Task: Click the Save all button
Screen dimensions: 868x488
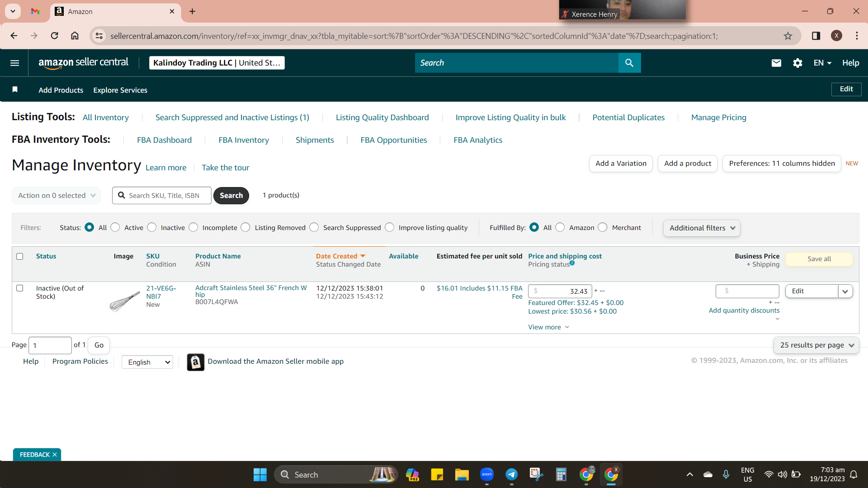Action: [819, 259]
